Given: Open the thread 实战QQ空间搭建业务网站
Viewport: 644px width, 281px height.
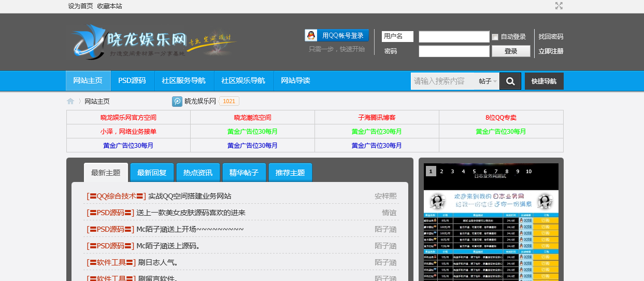Looking at the screenshot, I should pyautogui.click(x=190, y=196).
